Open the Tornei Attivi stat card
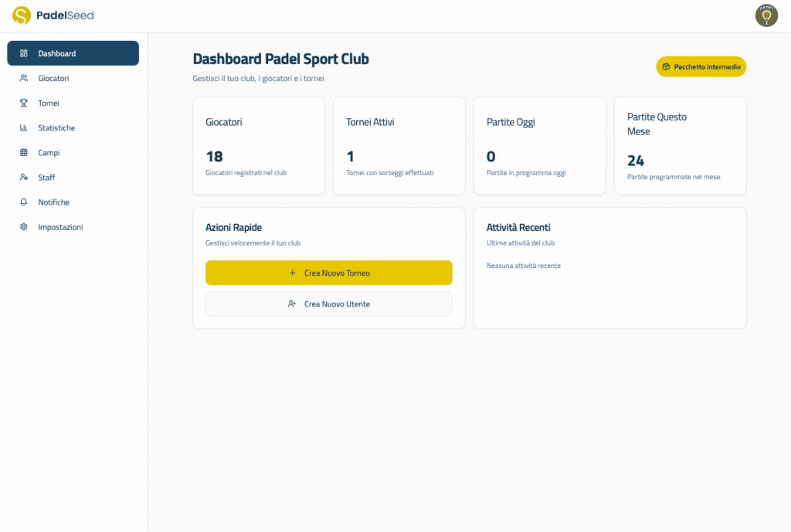The width and height of the screenshot is (791, 532). click(x=399, y=145)
